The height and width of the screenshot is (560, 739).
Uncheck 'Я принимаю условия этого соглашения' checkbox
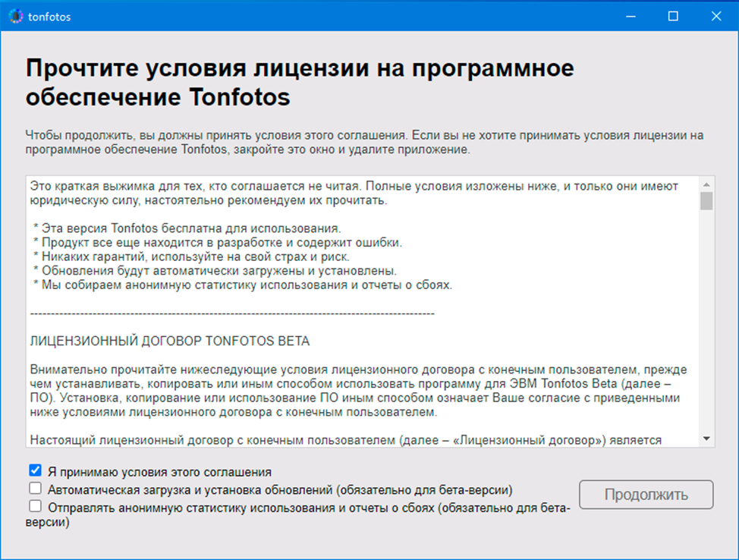pyautogui.click(x=36, y=470)
